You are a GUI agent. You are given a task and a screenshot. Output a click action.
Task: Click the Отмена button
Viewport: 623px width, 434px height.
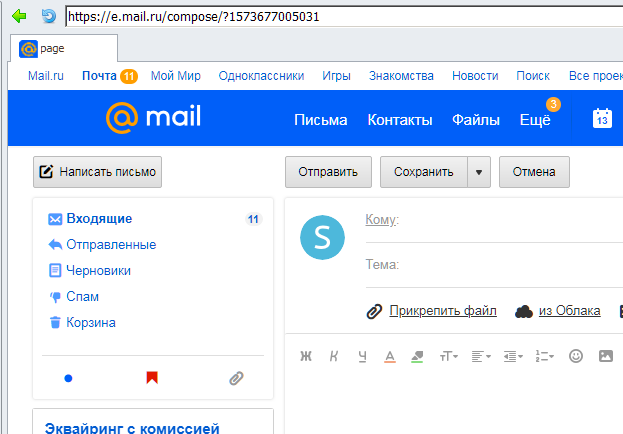tap(534, 172)
